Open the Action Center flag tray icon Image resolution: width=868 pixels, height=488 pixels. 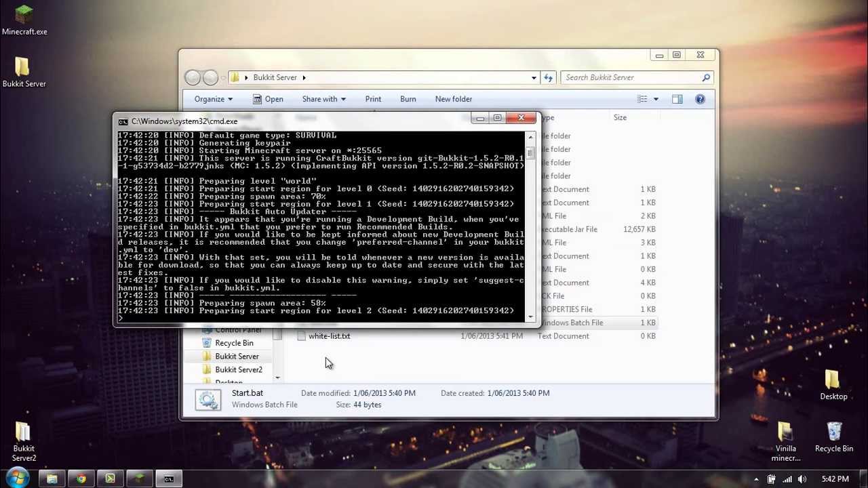point(771,479)
